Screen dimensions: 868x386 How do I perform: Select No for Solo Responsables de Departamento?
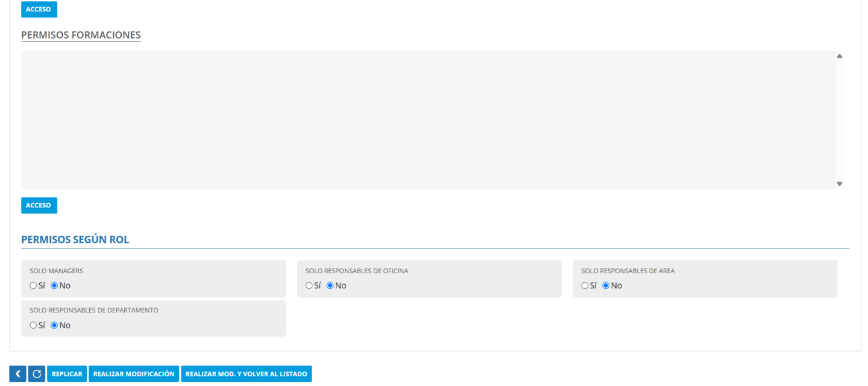click(54, 326)
